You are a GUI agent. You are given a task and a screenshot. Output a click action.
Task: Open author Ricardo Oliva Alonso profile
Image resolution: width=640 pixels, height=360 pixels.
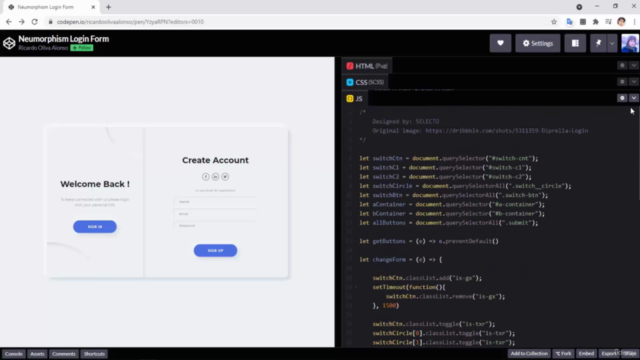pos(43,48)
